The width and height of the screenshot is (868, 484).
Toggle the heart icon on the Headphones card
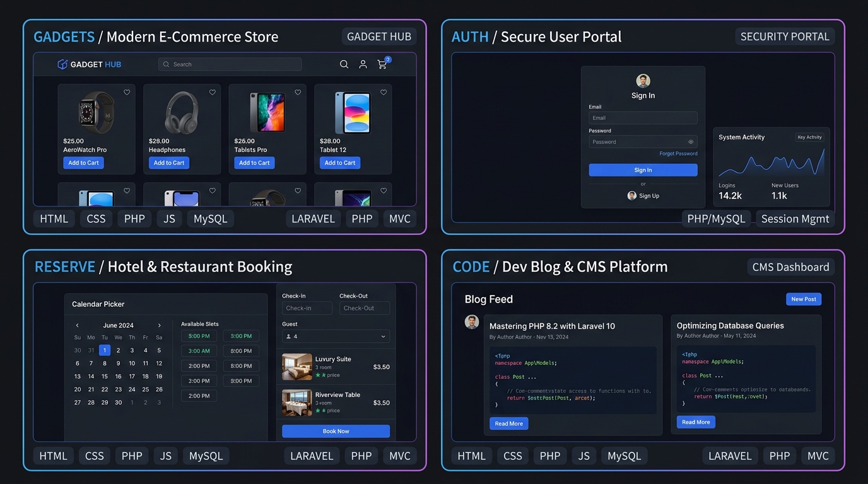pyautogui.click(x=213, y=93)
